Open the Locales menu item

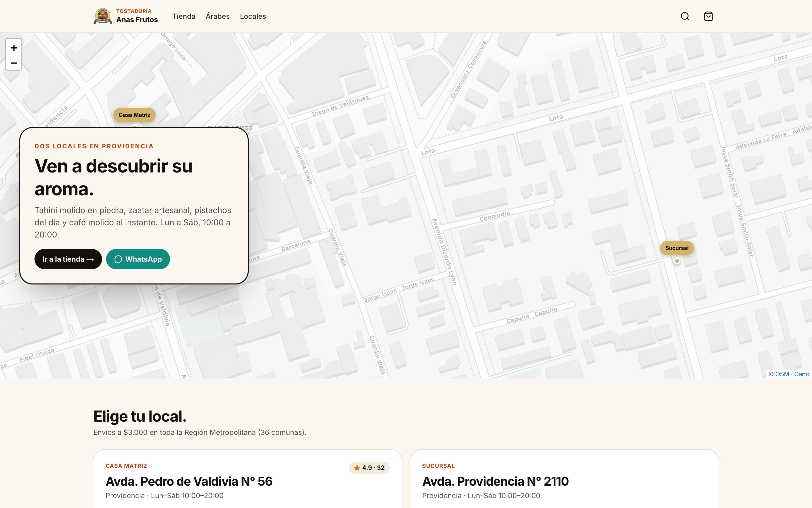[x=253, y=16]
